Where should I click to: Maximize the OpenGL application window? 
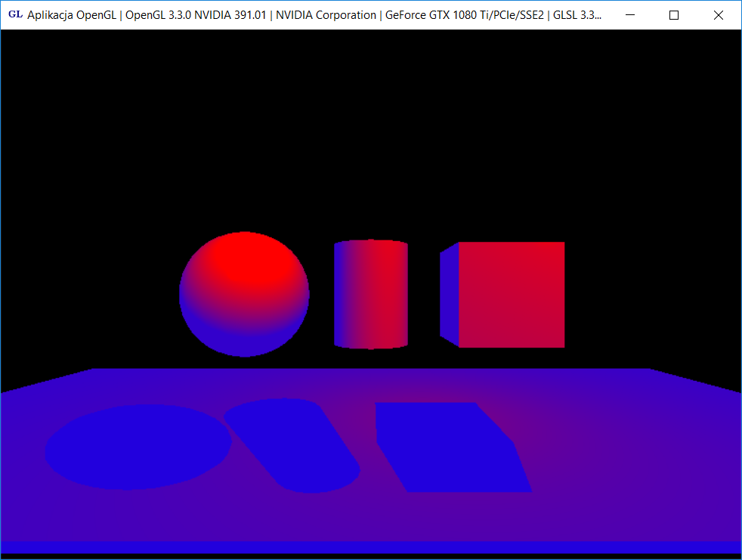click(x=674, y=14)
